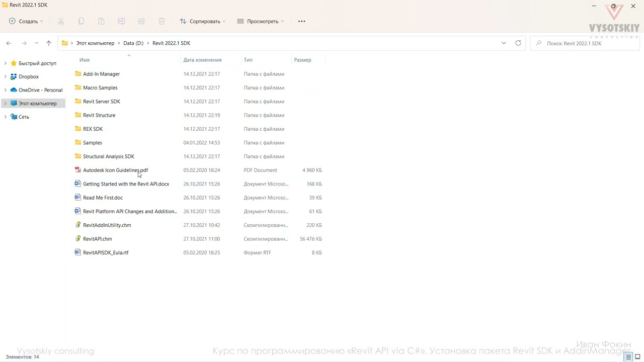Refresh the current folder view
This screenshot has width=644, height=362.
click(518, 43)
